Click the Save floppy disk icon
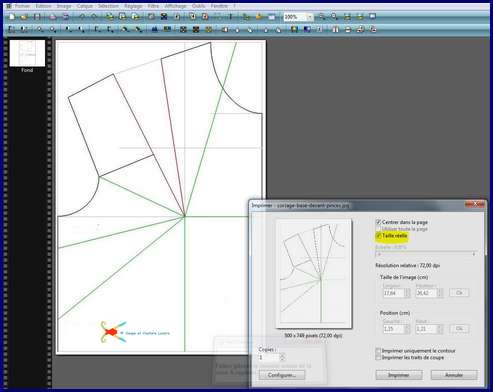The image size is (493, 392). pos(37,17)
